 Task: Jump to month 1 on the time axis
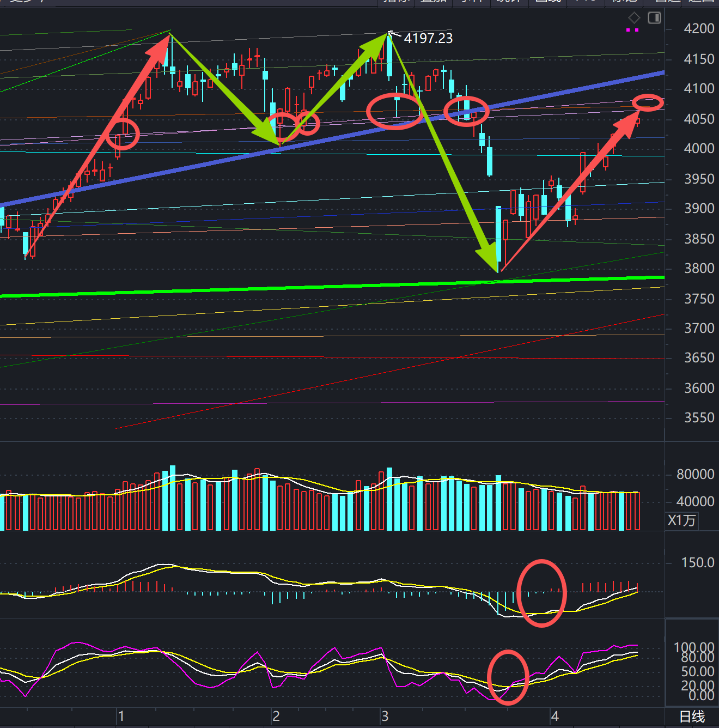tap(121, 716)
